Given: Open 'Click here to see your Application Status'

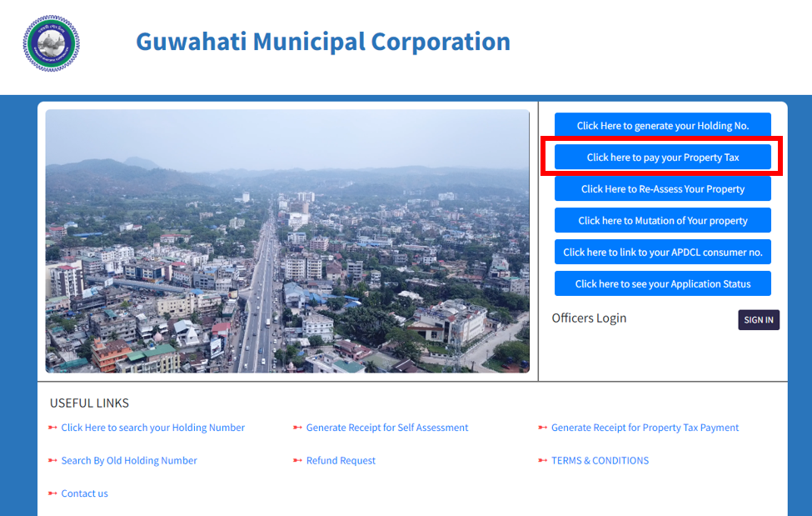Looking at the screenshot, I should (662, 284).
